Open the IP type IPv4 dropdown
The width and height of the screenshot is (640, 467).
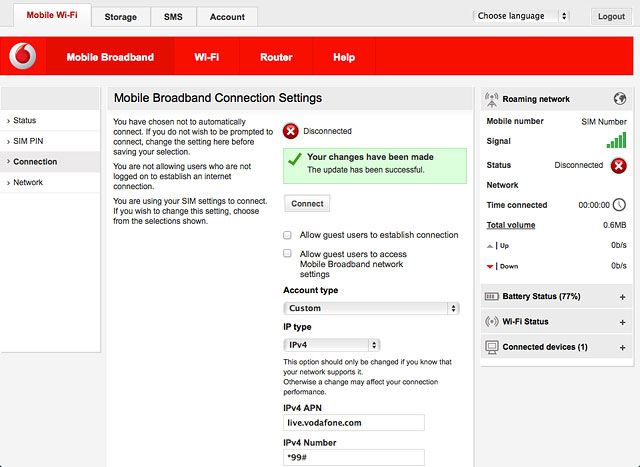331,345
